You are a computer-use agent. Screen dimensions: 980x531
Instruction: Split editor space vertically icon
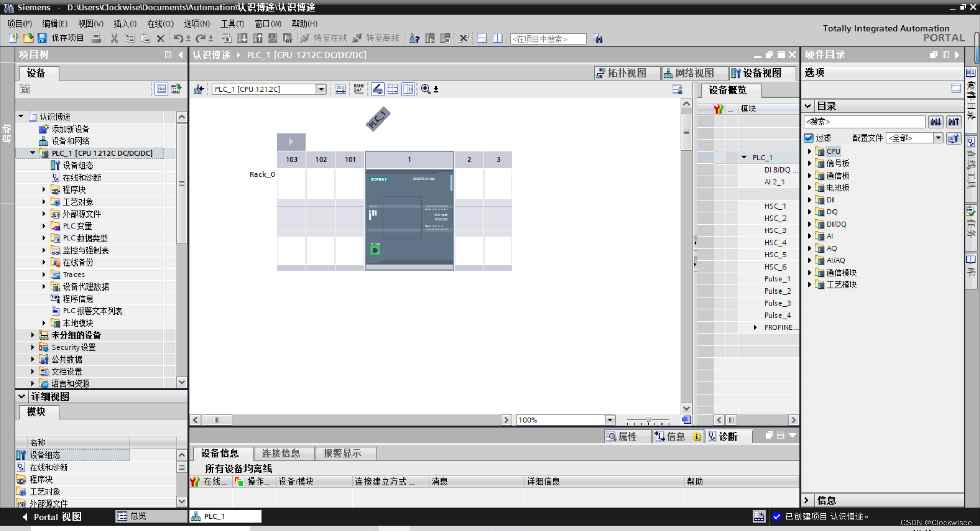click(498, 38)
